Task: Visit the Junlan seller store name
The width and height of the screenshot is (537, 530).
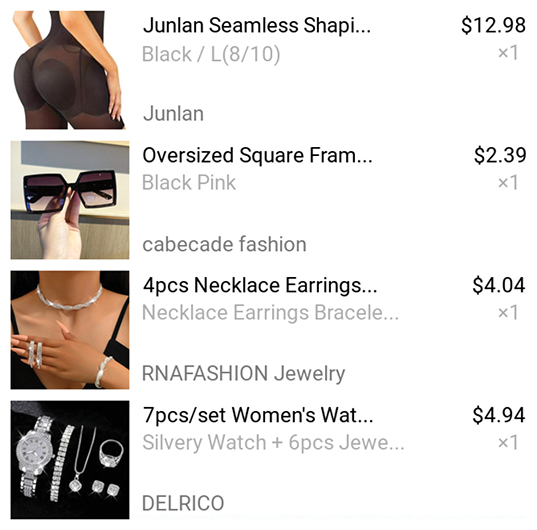Action: (x=173, y=114)
